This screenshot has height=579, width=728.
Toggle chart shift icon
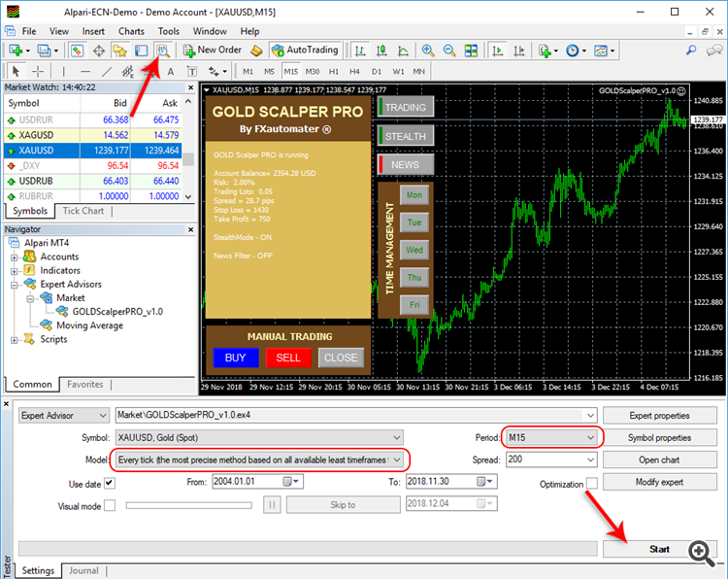coord(519,51)
